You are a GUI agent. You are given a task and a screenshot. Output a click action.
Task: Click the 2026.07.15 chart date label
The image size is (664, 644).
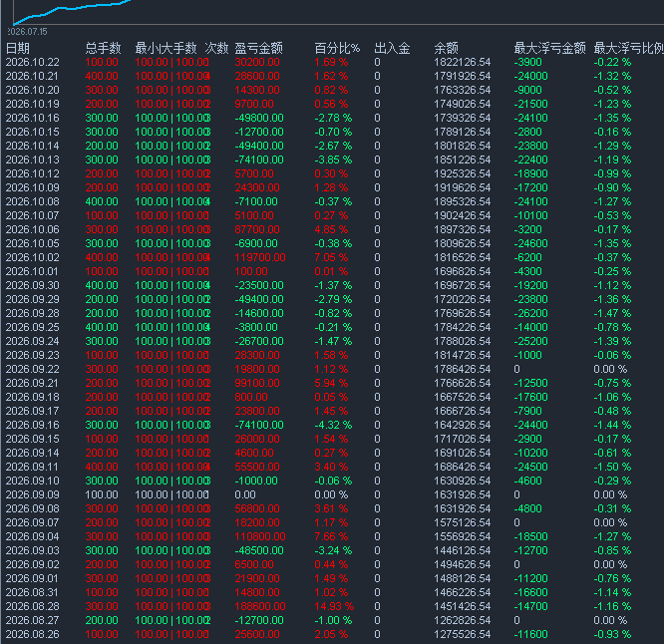point(27,32)
